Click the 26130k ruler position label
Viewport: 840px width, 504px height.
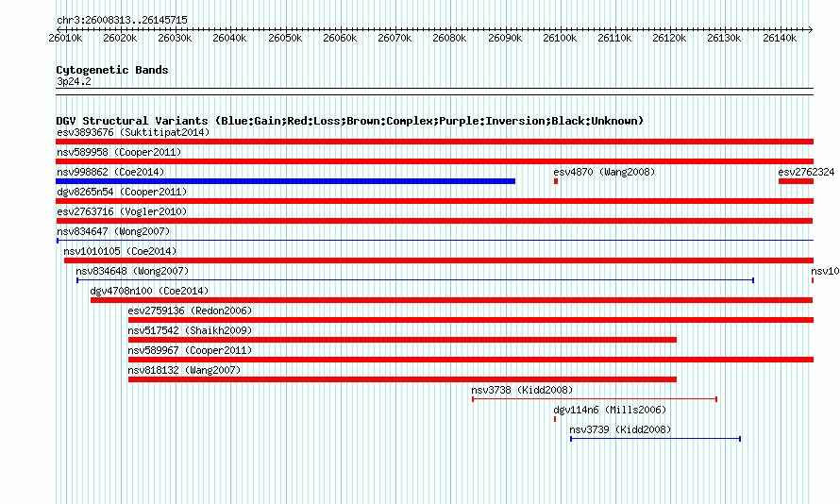tap(723, 38)
